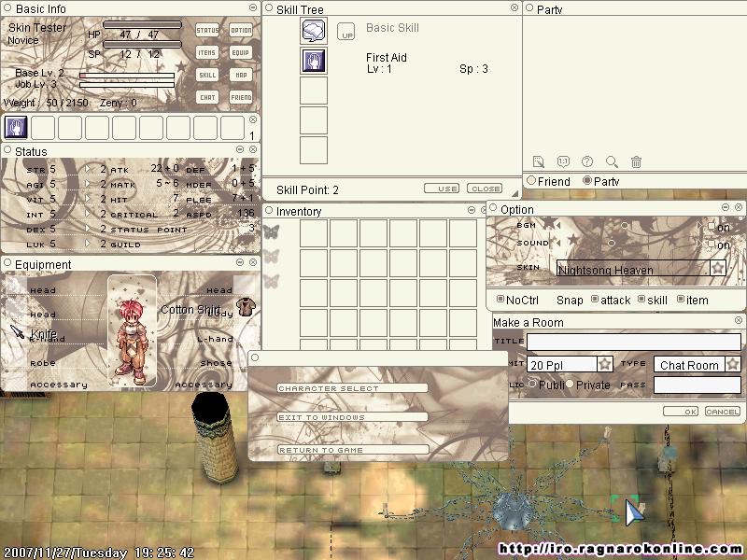The width and height of the screenshot is (747, 560).
Task: Toggle Snap skill checkbox
Action: click(x=641, y=299)
